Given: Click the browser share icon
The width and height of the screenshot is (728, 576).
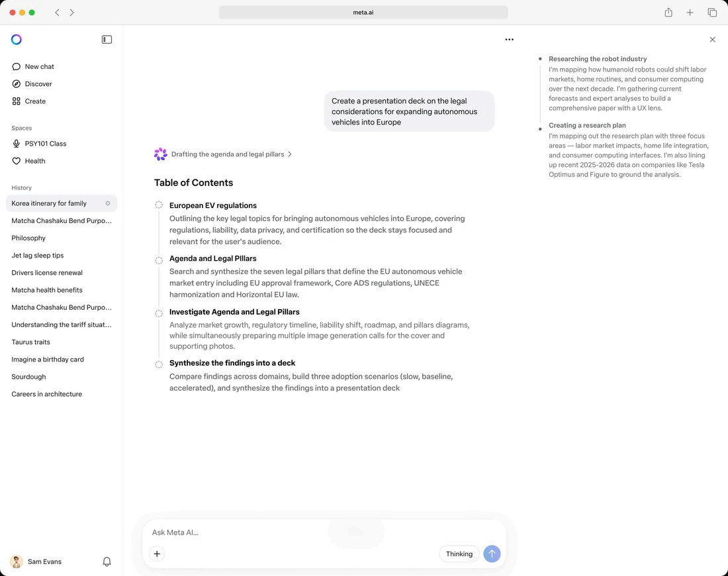Looking at the screenshot, I should [x=668, y=12].
